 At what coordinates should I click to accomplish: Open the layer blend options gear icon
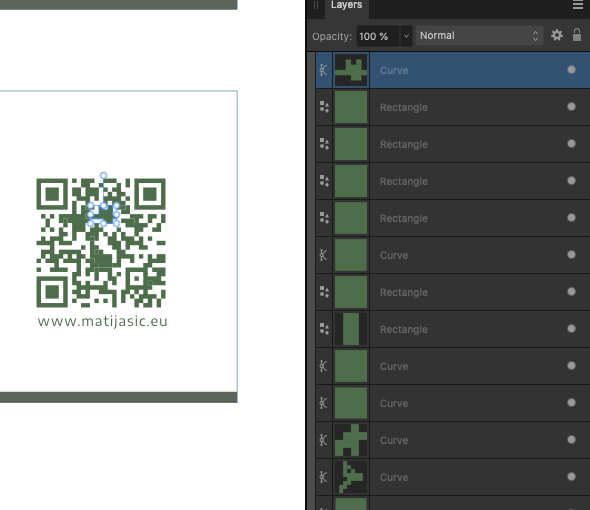(x=557, y=35)
